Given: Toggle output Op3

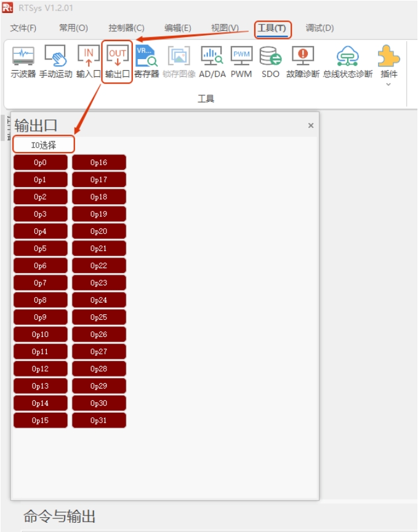Looking at the screenshot, I should tap(41, 214).
